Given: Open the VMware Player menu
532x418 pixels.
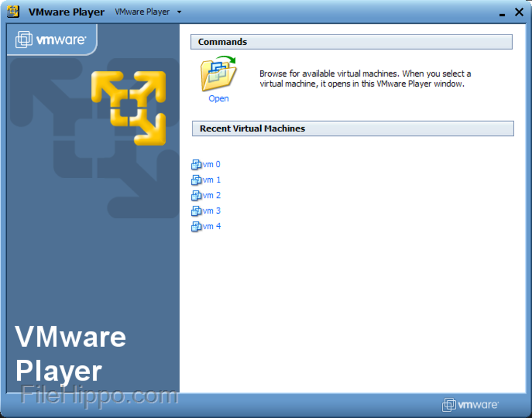Looking at the screenshot, I should [142, 12].
